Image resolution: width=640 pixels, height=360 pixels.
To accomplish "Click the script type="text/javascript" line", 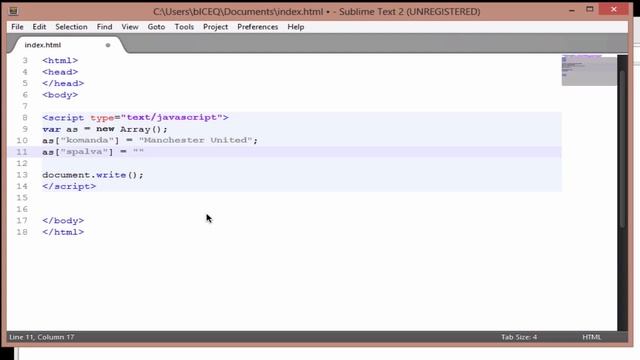I will point(135,118).
